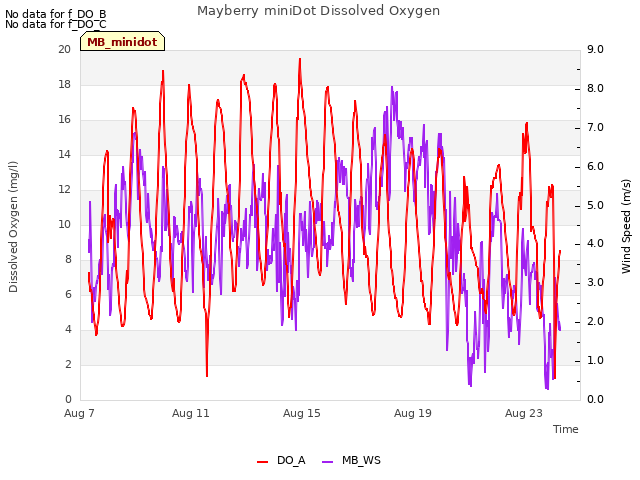
Task: Click the 4 tick on left axis
Action: (68, 329)
